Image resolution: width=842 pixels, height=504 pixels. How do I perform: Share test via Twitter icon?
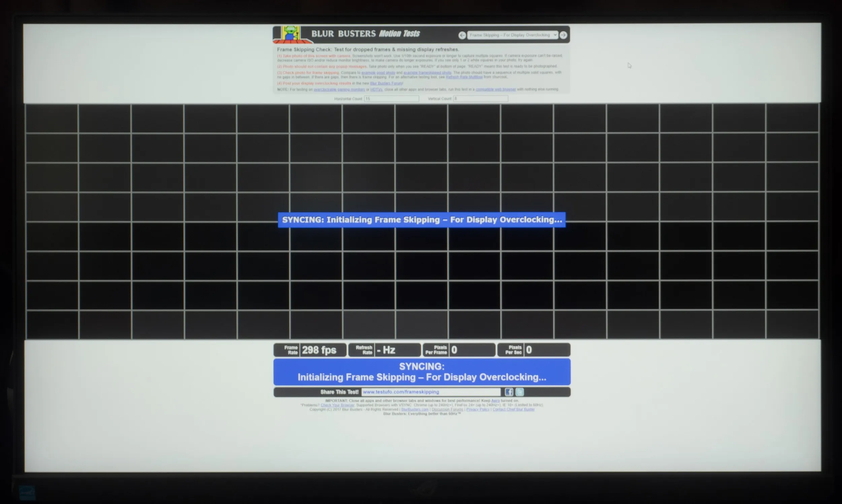click(x=520, y=392)
